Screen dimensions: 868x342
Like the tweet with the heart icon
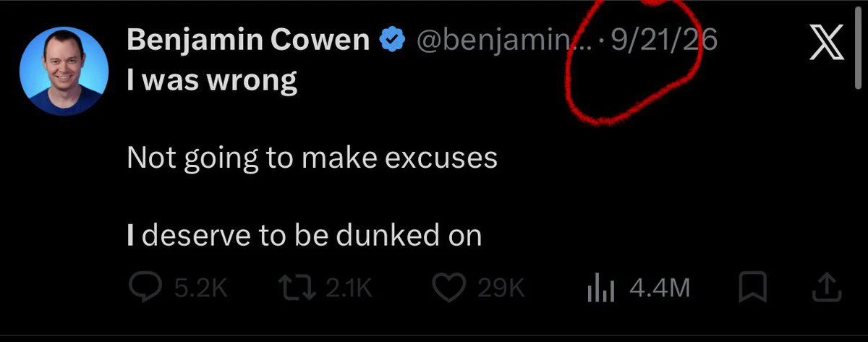449,288
